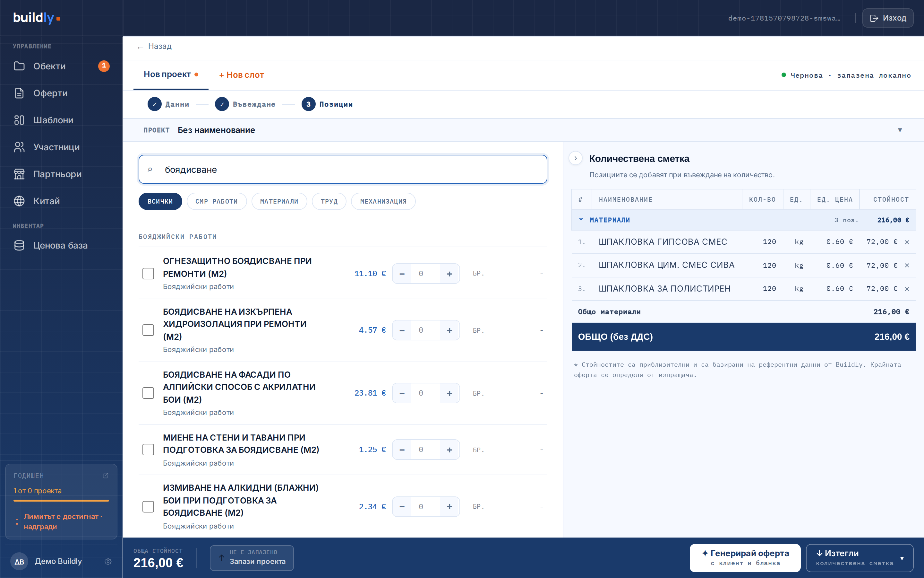This screenshot has height=578, width=924.
Task: Click Генерирай оферта button
Action: [x=745, y=558]
